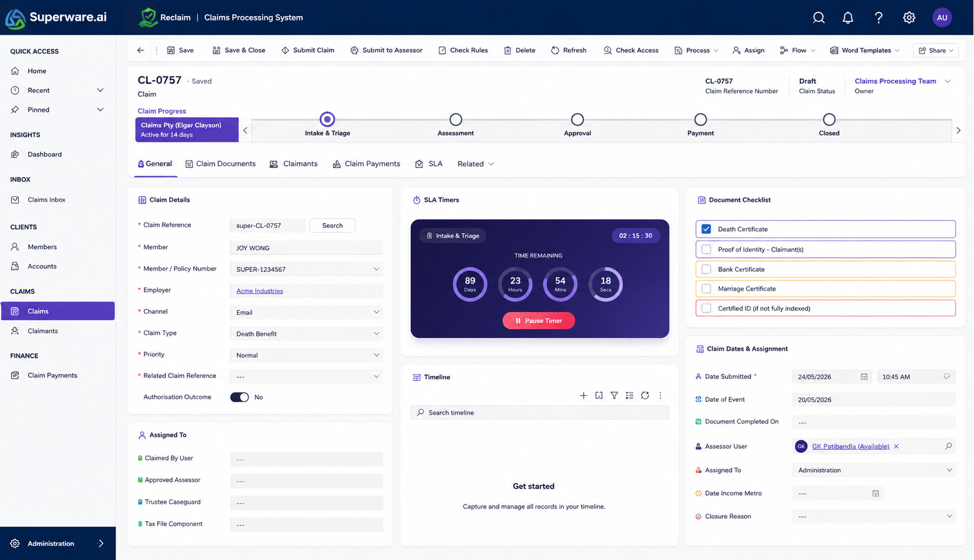This screenshot has height=560, width=974.
Task: Open Related tab menu
Action: pos(476,164)
